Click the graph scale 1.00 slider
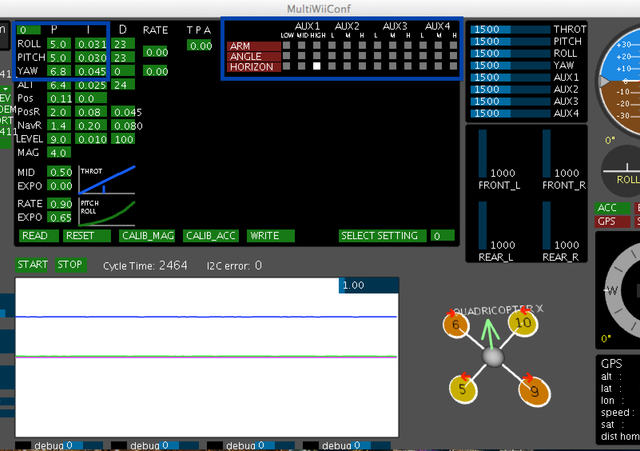Image resolution: width=640 pixels, height=451 pixels. click(369, 285)
